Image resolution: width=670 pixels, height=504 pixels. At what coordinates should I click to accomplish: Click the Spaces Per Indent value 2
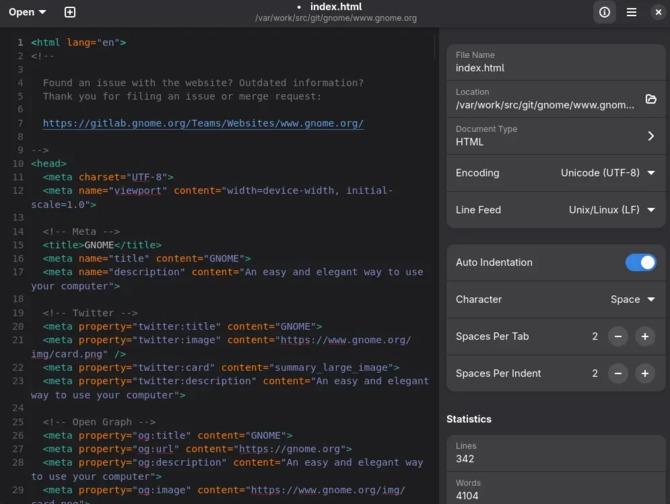coord(594,374)
